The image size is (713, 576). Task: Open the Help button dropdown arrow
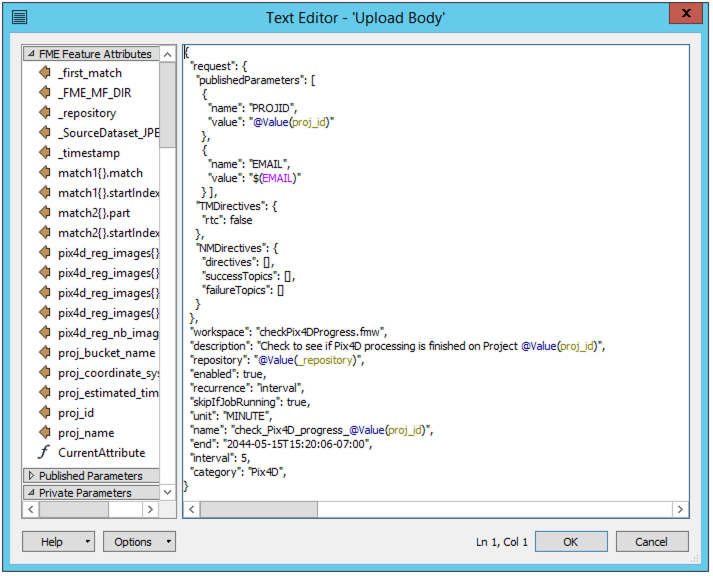89,542
